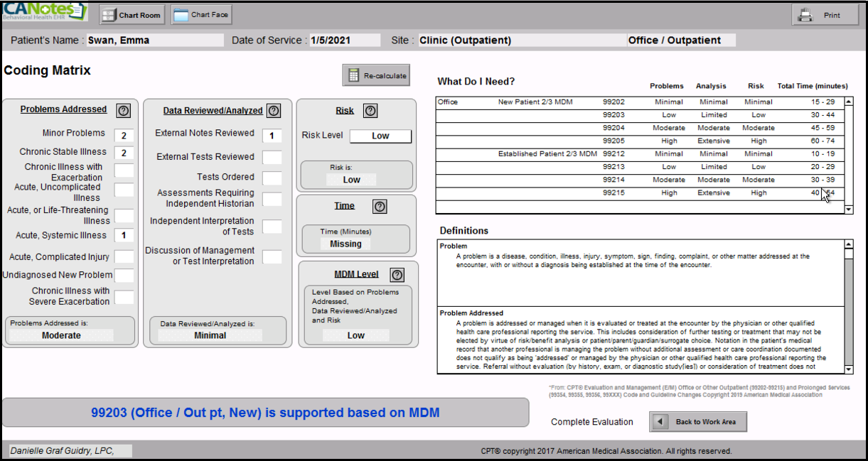
Task: Open the help icon beside MDM Level
Action: [x=397, y=275]
